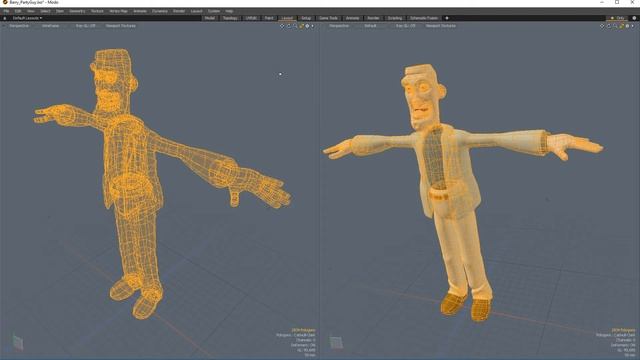Screen dimensions: 640x360
Task: Select the active Layout tab
Action: pos(287,18)
